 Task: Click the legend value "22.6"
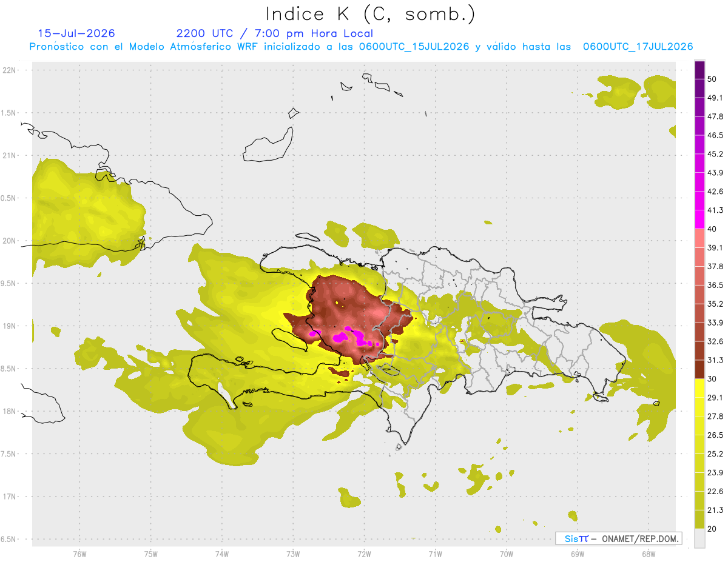[715, 492]
